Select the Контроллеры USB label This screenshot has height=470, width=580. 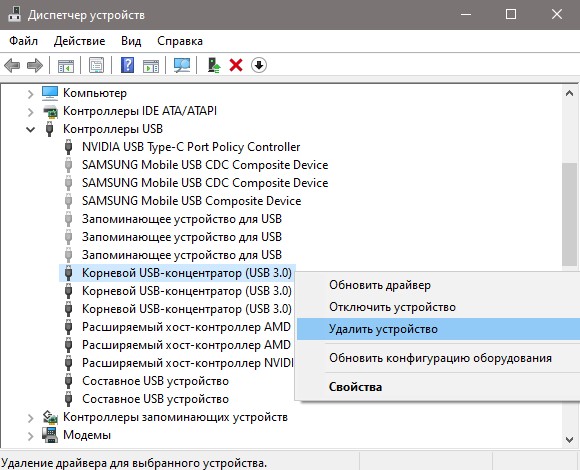[x=113, y=129]
